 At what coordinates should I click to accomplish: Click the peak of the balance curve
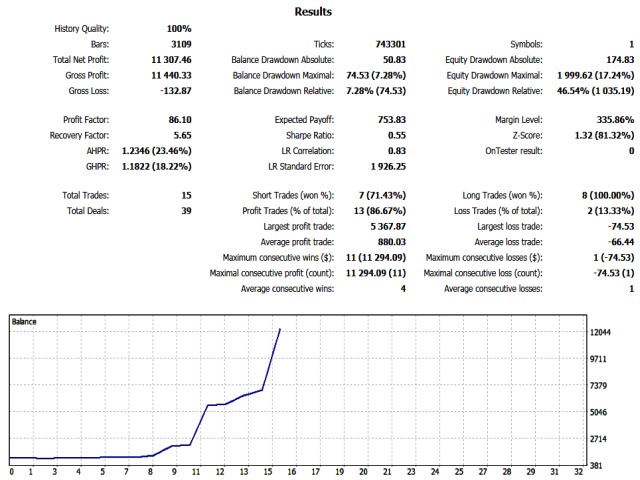coord(280,329)
